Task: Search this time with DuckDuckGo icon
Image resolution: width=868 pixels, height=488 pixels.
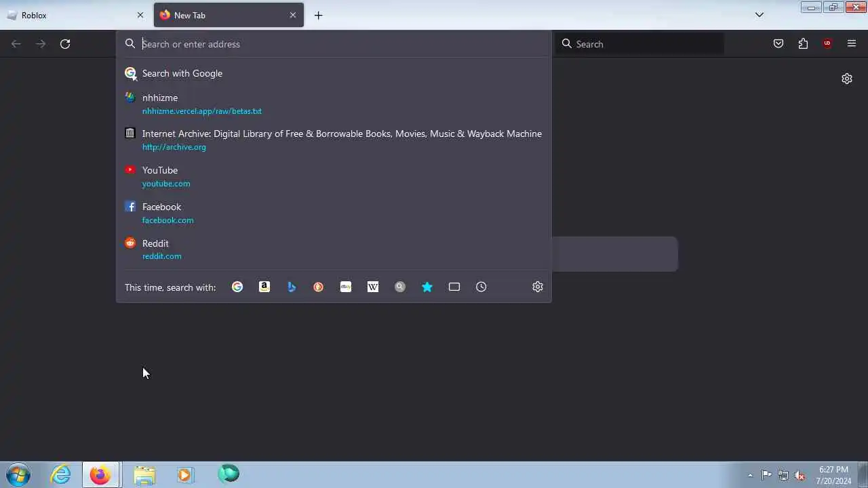Action: [x=319, y=287]
